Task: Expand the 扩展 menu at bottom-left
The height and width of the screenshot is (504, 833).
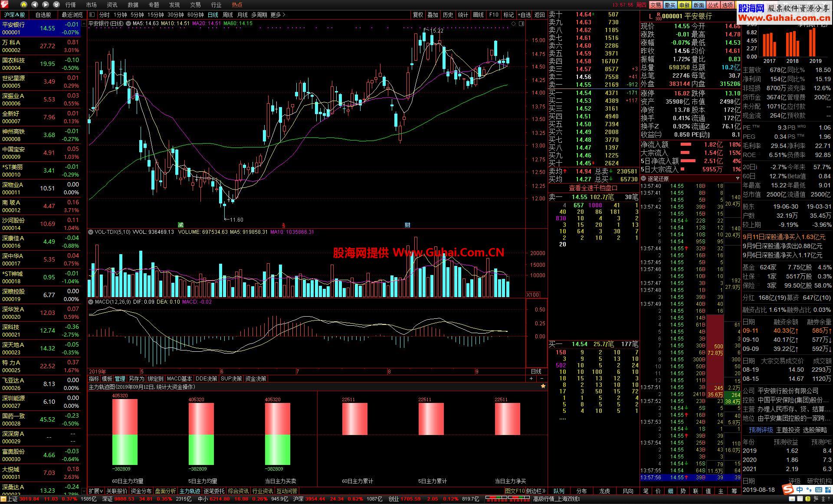Action: pos(95,491)
